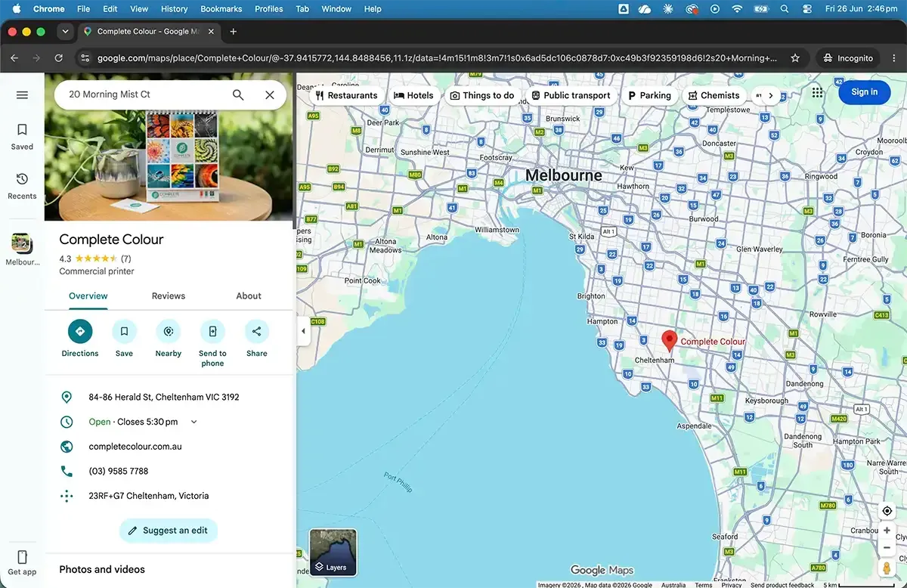Open the Chrome three-dot menu

point(893,58)
